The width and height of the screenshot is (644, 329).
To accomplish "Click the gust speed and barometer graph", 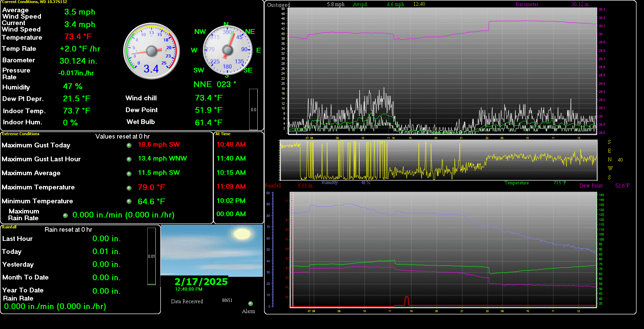I will click(x=442, y=70).
